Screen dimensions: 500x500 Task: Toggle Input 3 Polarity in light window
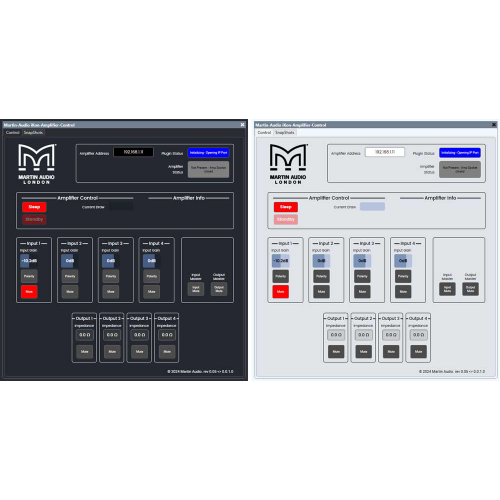pyautogui.click(x=362, y=276)
